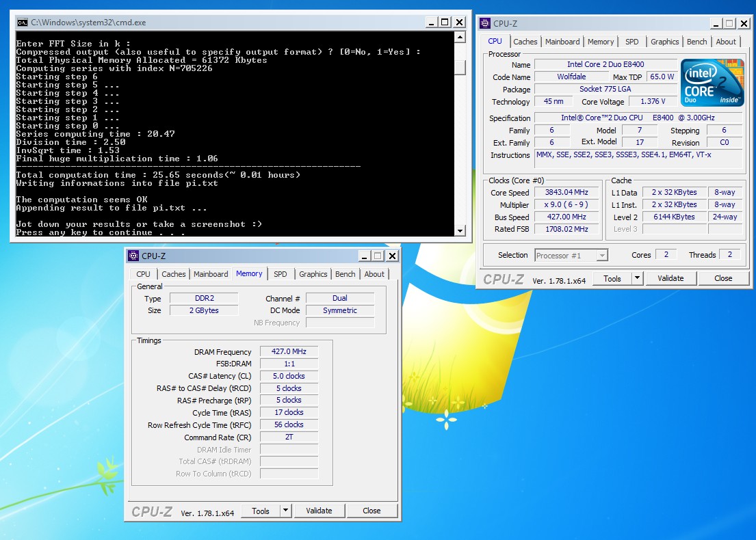
Task: Click the Max TDP value 65.0 W
Action: (662, 77)
